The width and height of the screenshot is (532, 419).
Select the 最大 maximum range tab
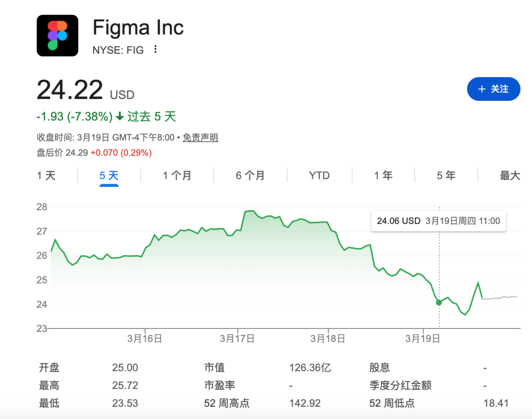510,176
